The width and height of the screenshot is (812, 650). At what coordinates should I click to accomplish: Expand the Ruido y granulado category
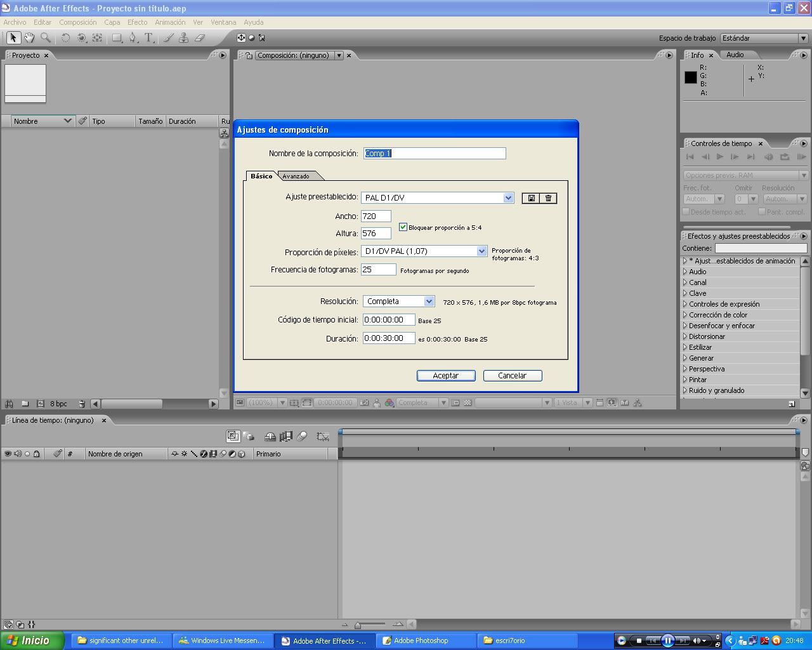coord(685,390)
